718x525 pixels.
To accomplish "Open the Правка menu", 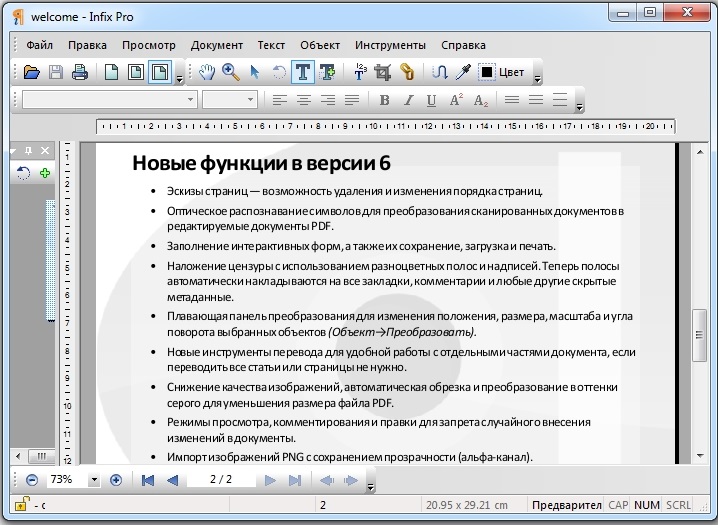I will pos(87,45).
